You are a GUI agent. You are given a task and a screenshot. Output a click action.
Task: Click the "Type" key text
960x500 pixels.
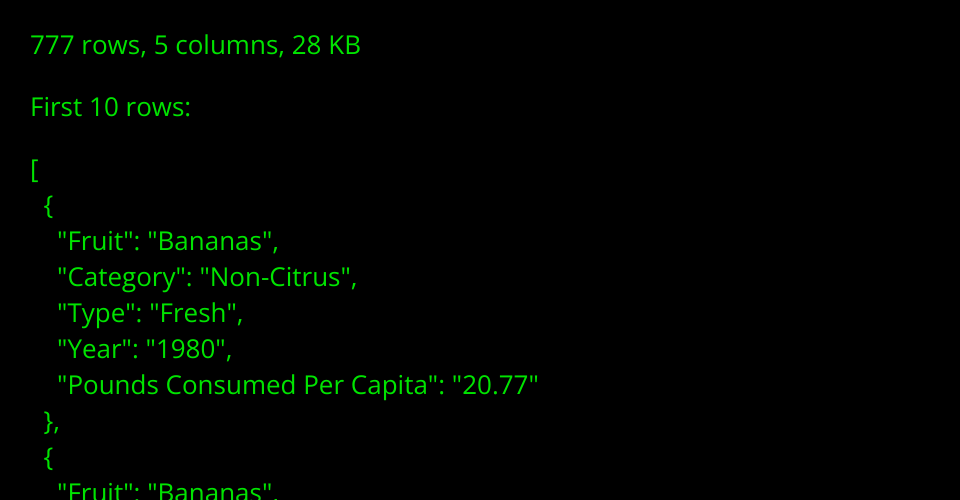pyautogui.click(x=96, y=314)
